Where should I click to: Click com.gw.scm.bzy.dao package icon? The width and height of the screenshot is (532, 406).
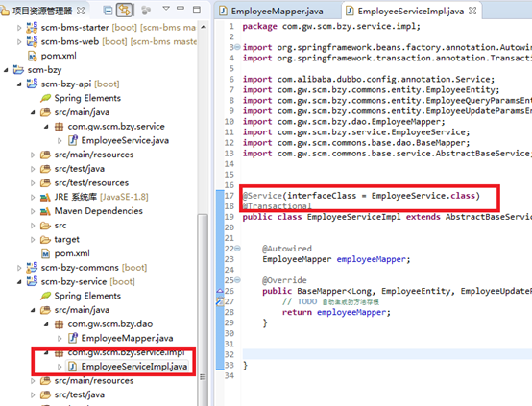59,324
